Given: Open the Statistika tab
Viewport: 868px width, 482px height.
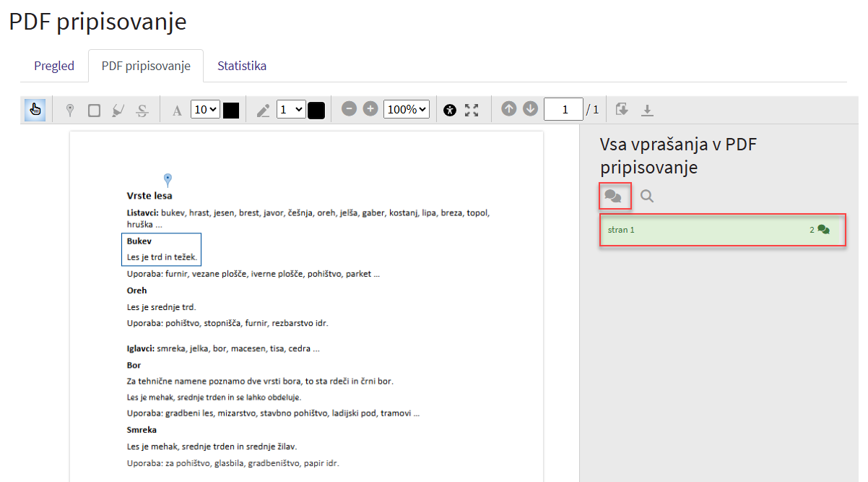Looking at the screenshot, I should point(242,66).
